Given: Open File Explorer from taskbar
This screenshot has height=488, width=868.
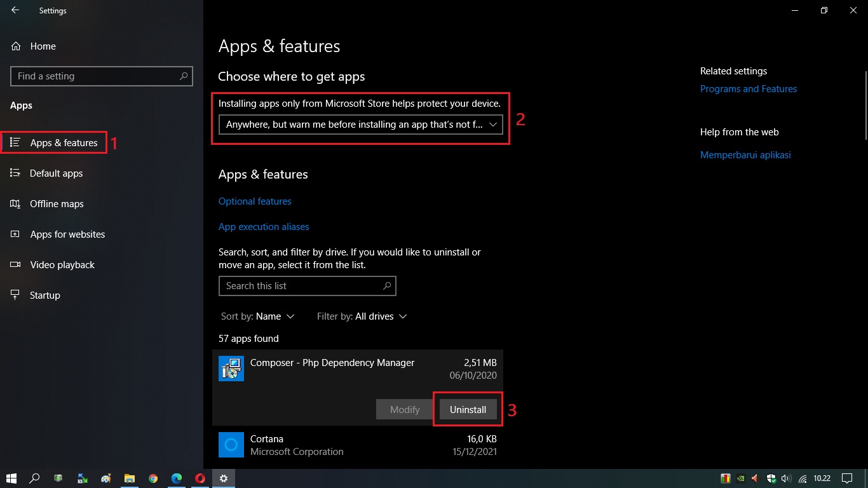Looking at the screenshot, I should (x=130, y=478).
